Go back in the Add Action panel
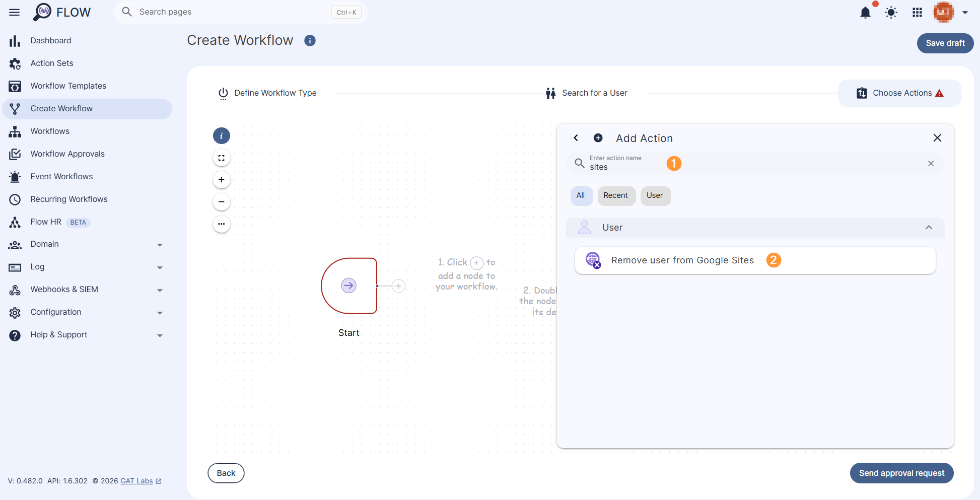980x500 pixels. (x=576, y=138)
